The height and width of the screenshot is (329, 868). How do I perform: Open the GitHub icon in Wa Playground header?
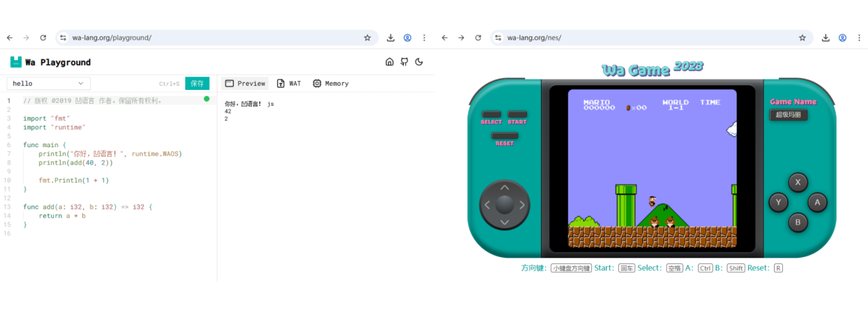(405, 62)
